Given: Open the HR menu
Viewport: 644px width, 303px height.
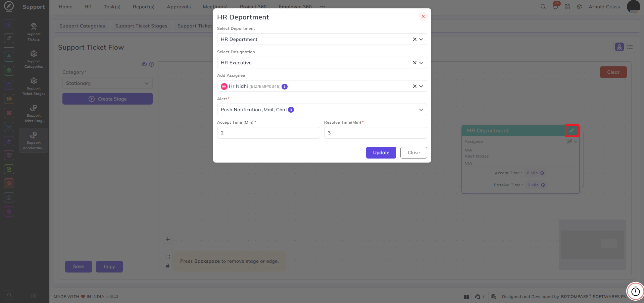Looking at the screenshot, I should click(88, 7).
